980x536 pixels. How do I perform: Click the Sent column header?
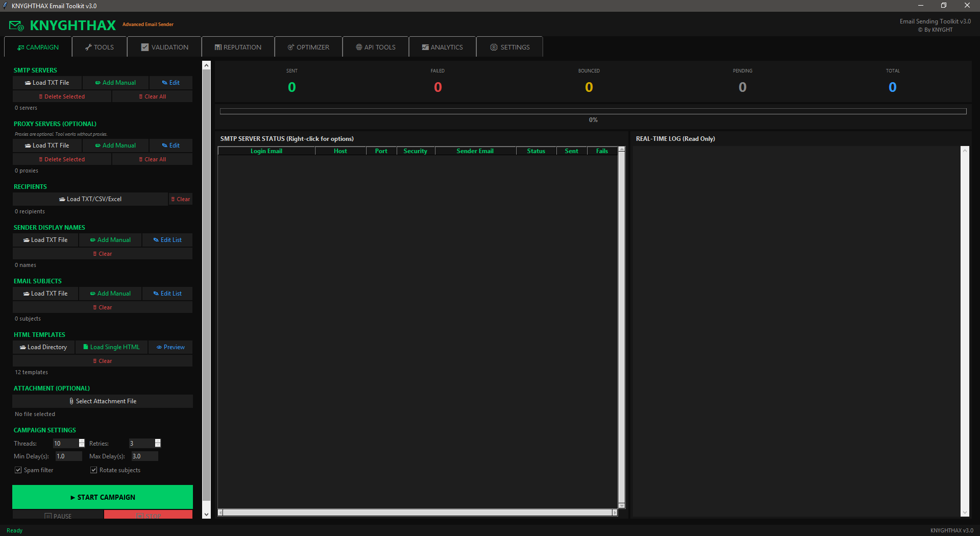tap(572, 151)
